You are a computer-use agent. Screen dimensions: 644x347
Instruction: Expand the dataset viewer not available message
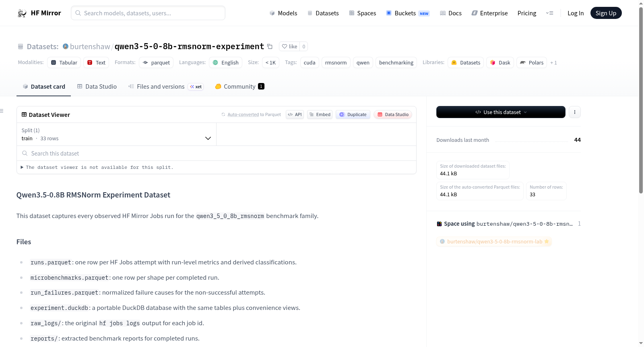[97, 168]
